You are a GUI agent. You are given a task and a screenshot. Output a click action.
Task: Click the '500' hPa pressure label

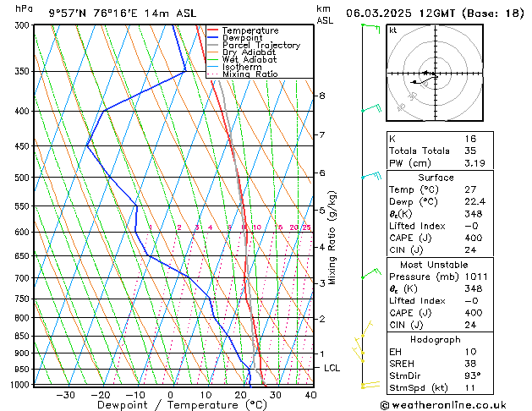(x=24, y=178)
